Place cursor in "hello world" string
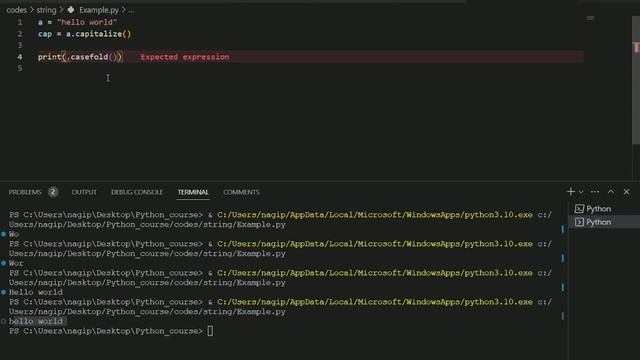The image size is (640, 360). point(87,22)
